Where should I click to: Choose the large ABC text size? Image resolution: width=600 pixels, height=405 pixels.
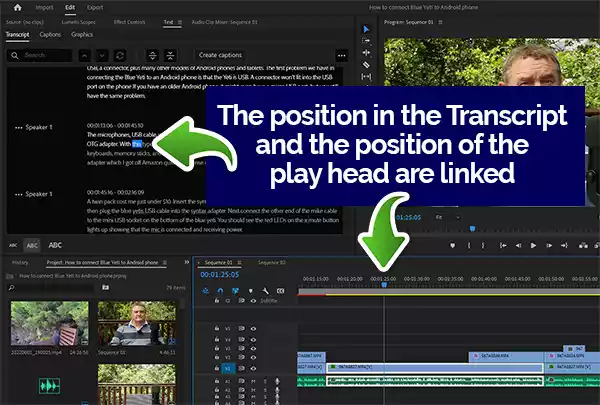55,245
